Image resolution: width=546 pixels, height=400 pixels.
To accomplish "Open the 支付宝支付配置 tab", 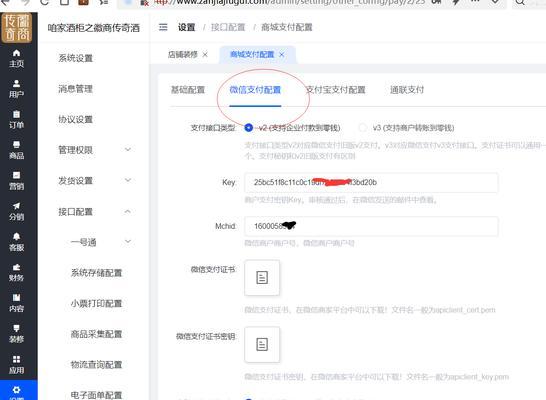I will [x=336, y=90].
